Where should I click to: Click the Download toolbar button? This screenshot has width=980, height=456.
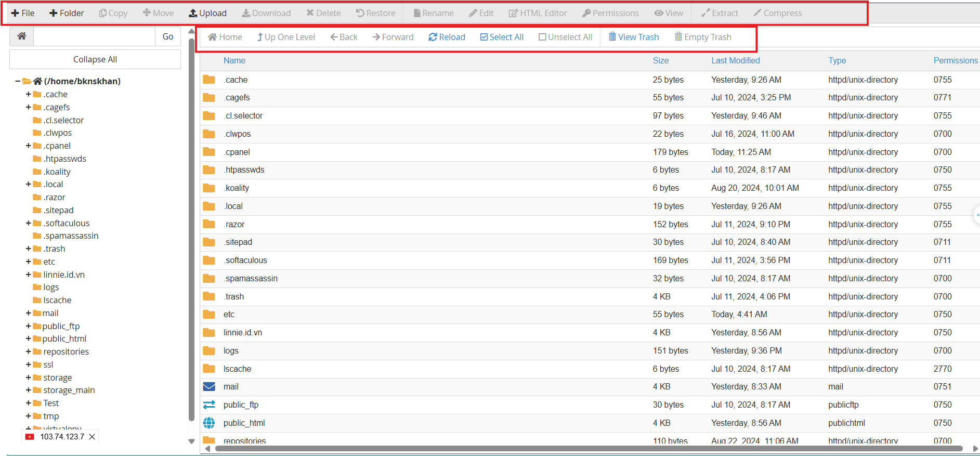pos(266,13)
